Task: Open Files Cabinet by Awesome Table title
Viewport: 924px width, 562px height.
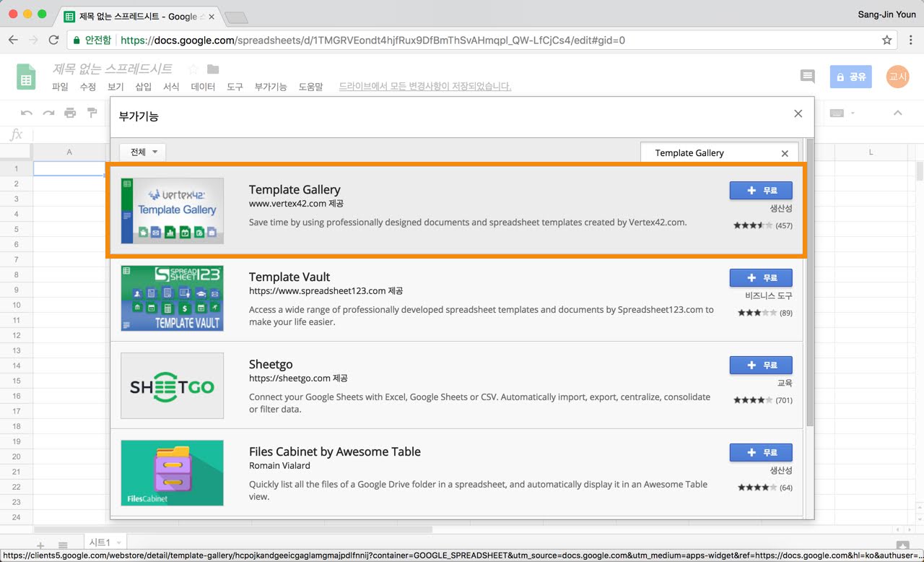Action: (335, 452)
